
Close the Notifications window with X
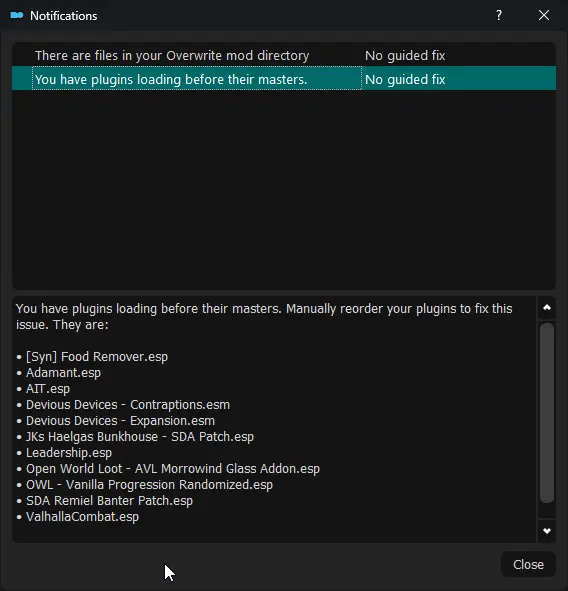[x=544, y=15]
